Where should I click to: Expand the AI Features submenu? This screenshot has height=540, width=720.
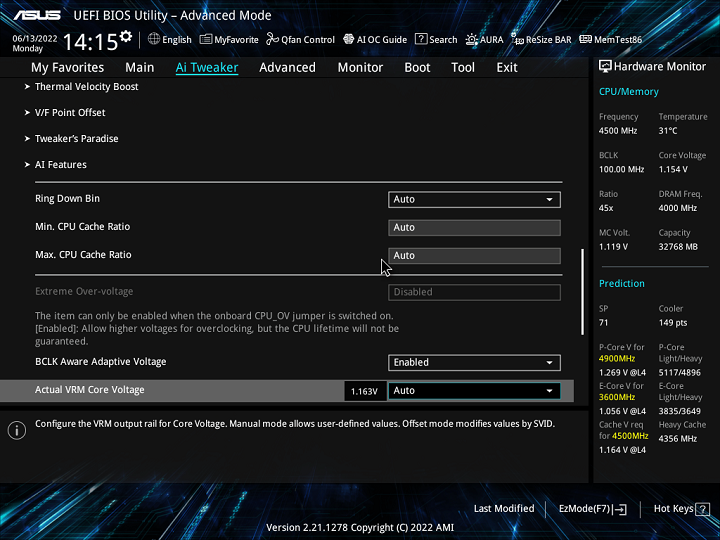click(x=60, y=165)
